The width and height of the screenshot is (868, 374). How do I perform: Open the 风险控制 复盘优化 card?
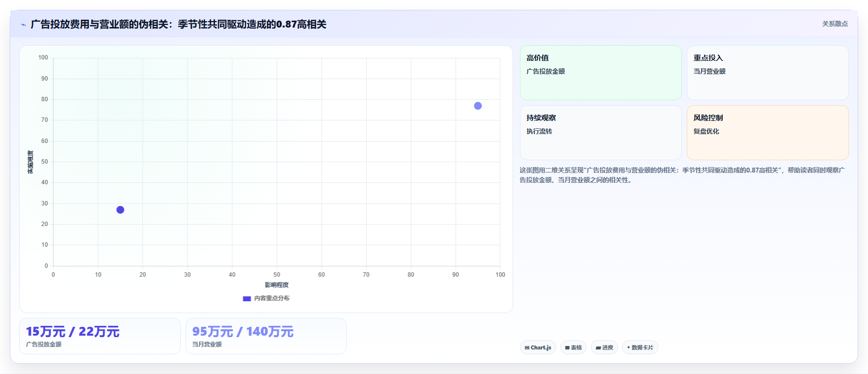767,133
